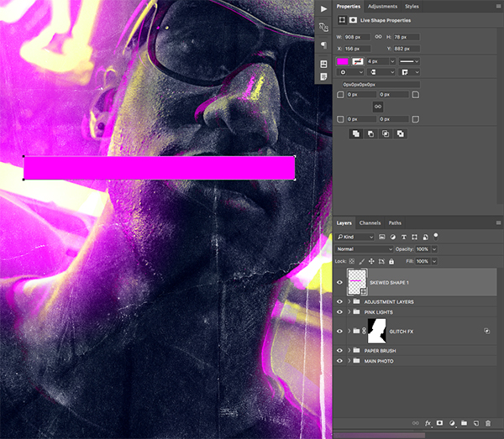Viewport: 504px width, 439px height.
Task: Open the Actions panel play icon
Action: 323,9
